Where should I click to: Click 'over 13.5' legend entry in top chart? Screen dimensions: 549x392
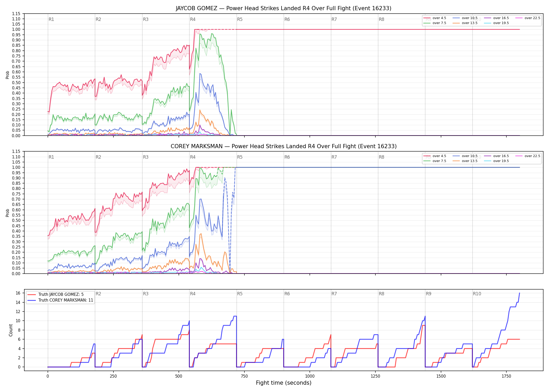tap(465, 23)
